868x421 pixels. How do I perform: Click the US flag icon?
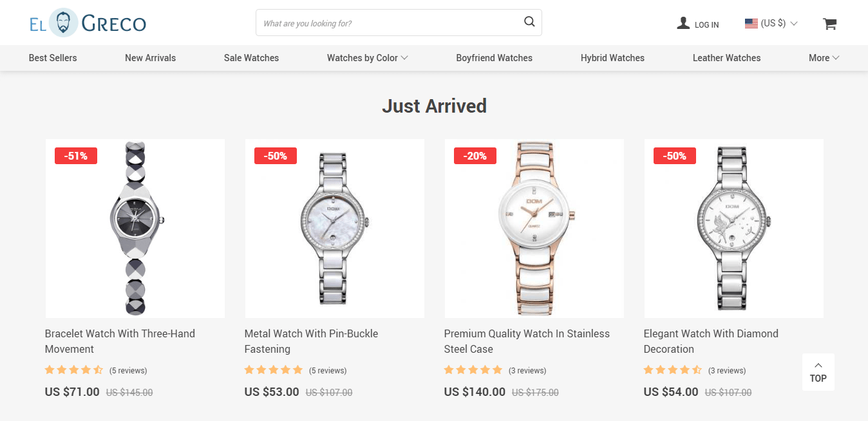pos(751,23)
